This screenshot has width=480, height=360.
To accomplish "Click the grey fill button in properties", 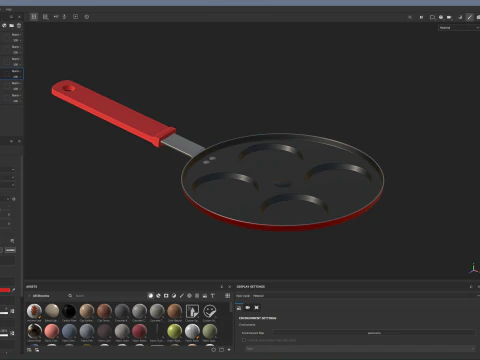I will (x=10, y=250).
